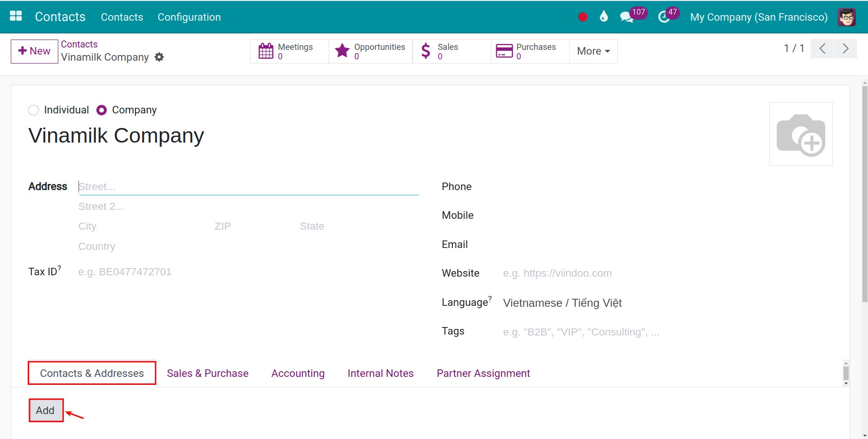Click the gear icon beside Vinamilk Company
This screenshot has width=868, height=439.
(x=159, y=57)
